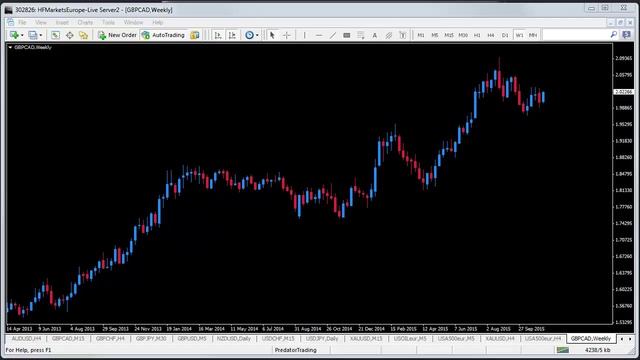Click the PredatorTrading profile in status bar
Image resolution: width=640 pixels, height=360 pixels.
(296, 350)
